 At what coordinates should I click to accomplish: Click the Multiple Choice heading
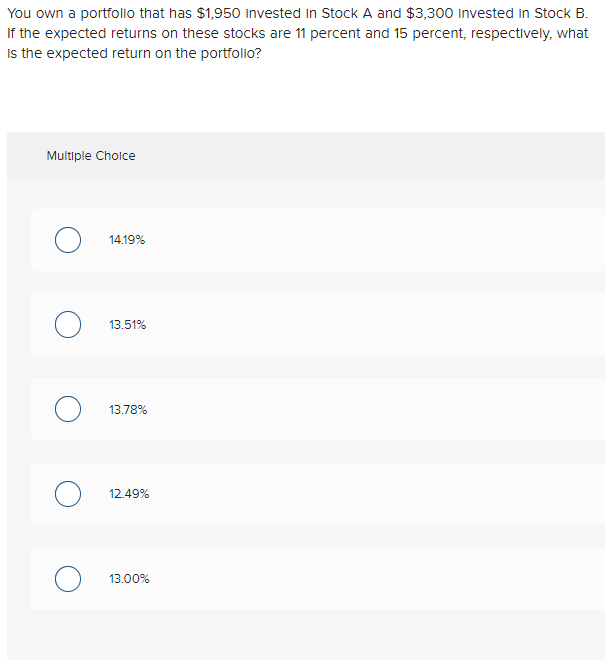tap(91, 156)
